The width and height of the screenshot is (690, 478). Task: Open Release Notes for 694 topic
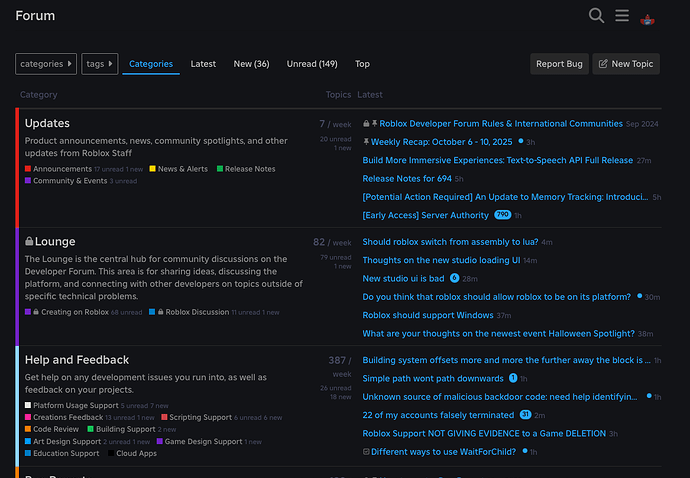[x=407, y=178]
